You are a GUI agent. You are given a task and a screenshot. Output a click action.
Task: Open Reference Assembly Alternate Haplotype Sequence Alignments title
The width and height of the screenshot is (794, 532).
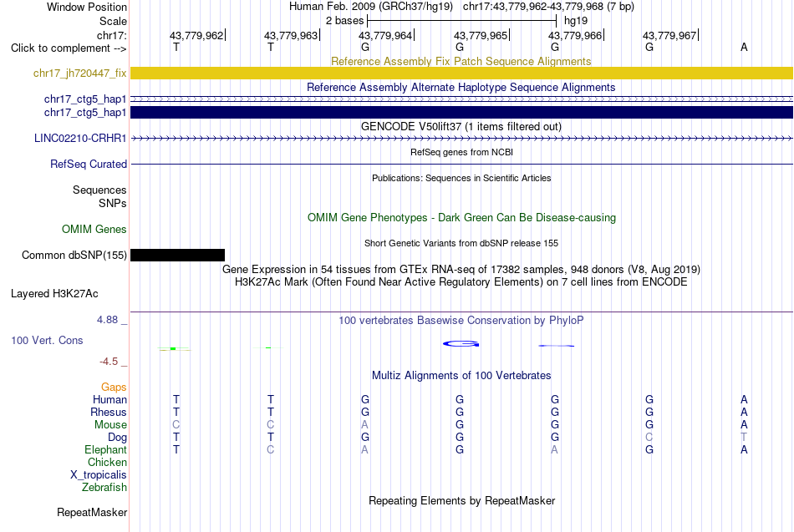coord(461,87)
